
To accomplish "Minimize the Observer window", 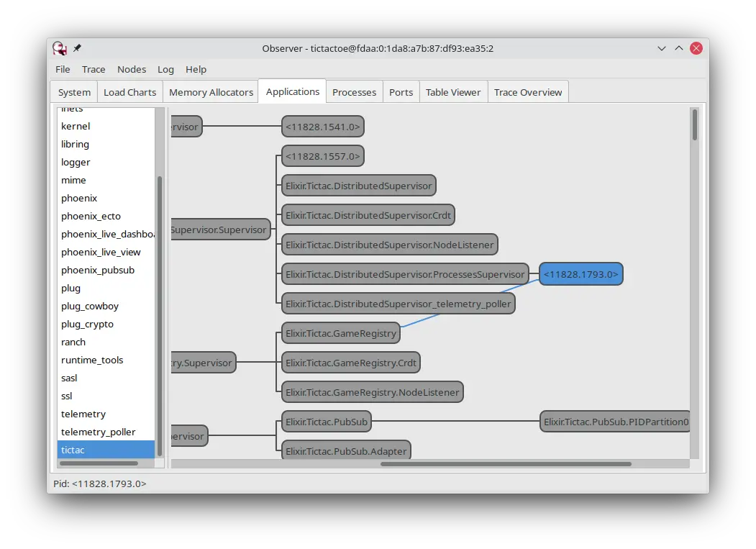I will tap(662, 48).
